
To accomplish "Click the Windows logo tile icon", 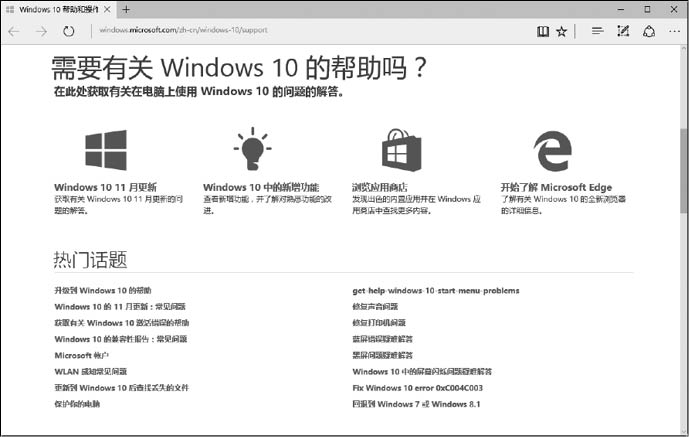I will pos(106,150).
